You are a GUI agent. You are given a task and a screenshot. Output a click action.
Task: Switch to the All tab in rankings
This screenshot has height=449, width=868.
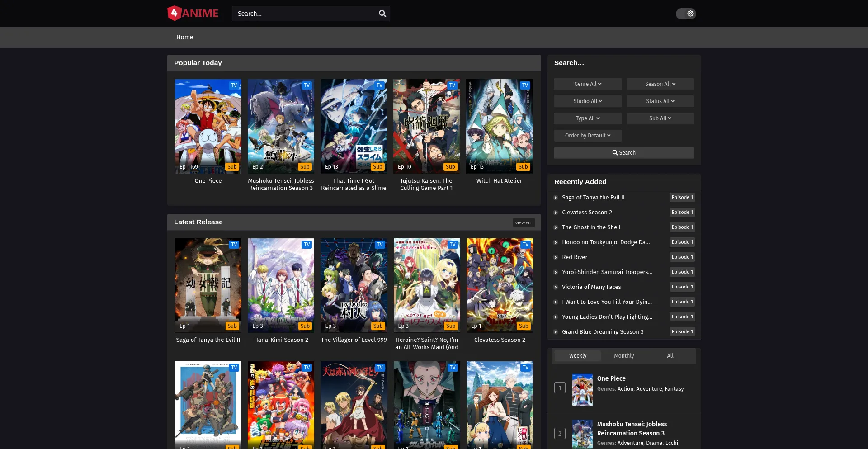(670, 356)
